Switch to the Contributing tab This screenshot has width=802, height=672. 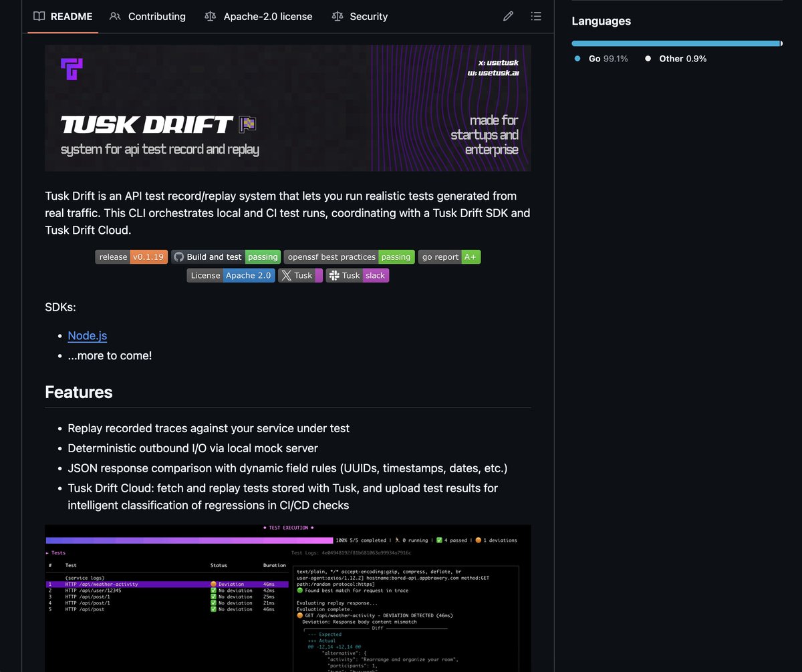pyautogui.click(x=148, y=16)
